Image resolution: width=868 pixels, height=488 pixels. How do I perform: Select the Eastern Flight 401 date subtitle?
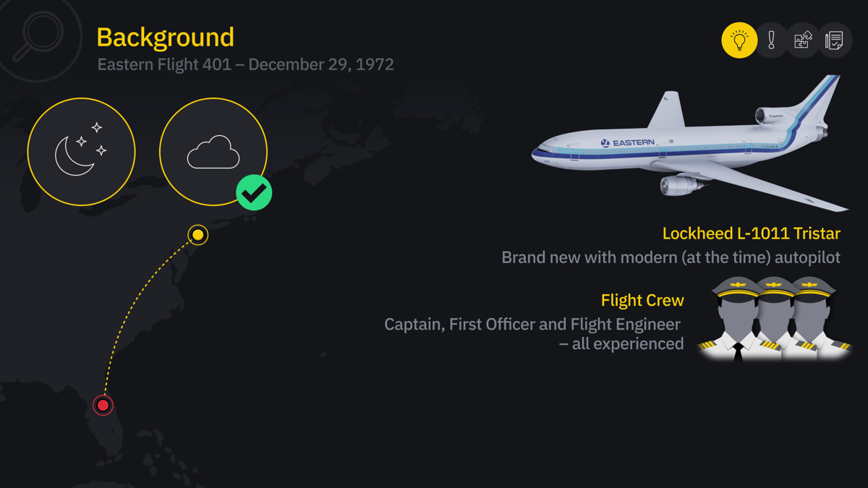[x=245, y=64]
